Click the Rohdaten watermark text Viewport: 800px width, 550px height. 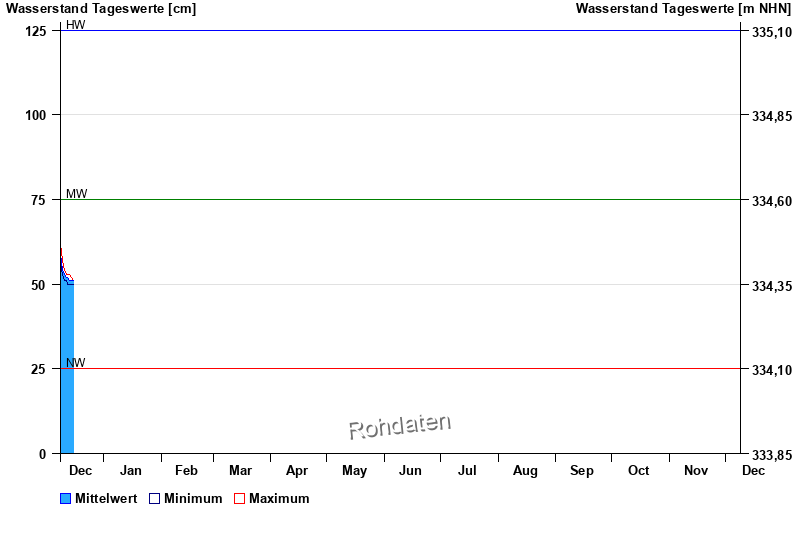point(399,426)
